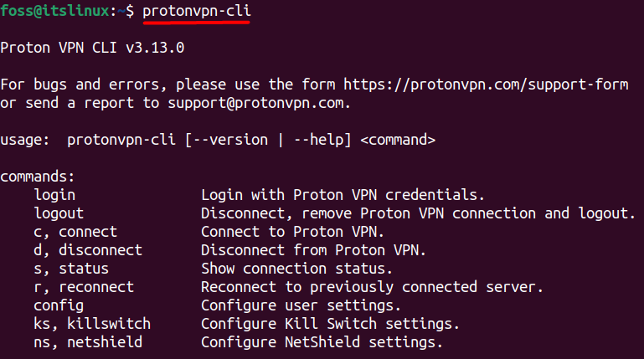Click the 'ks, killswitch' command entry
The height and width of the screenshot is (359, 644).
click(92, 324)
